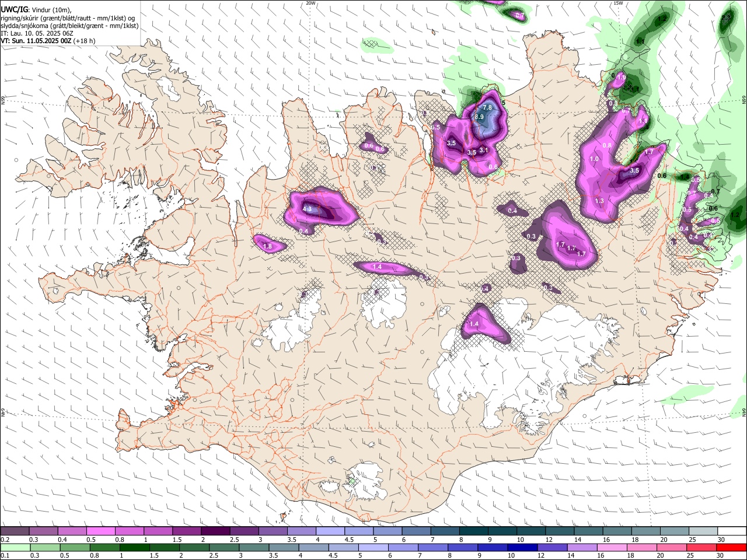Click the 0.2 label under the top legend row
The width and height of the screenshot is (747, 560).
(x=5, y=540)
